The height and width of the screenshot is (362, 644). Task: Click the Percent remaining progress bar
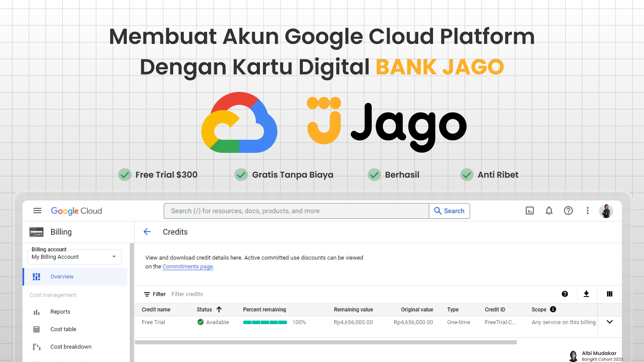[265, 322]
